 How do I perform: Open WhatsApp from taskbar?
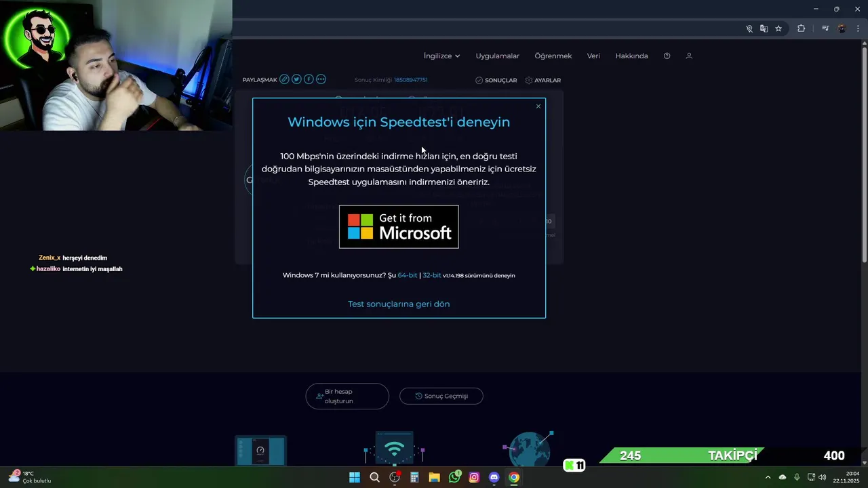click(454, 477)
